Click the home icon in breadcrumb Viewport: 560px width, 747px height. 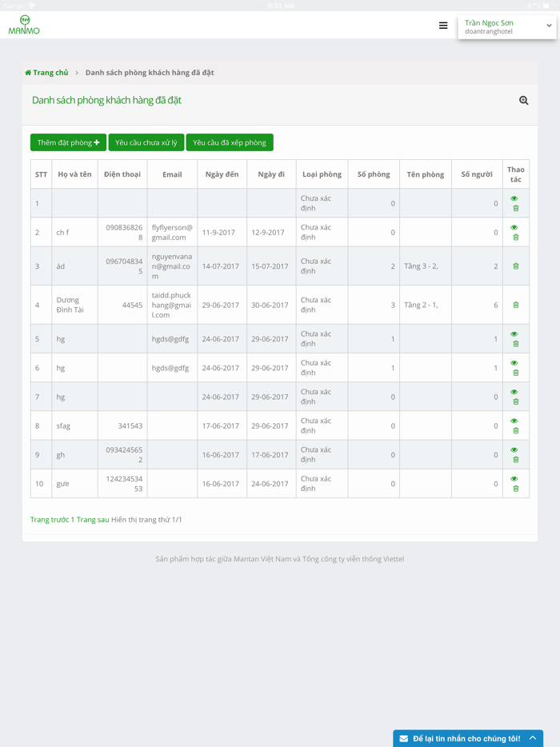coord(28,73)
